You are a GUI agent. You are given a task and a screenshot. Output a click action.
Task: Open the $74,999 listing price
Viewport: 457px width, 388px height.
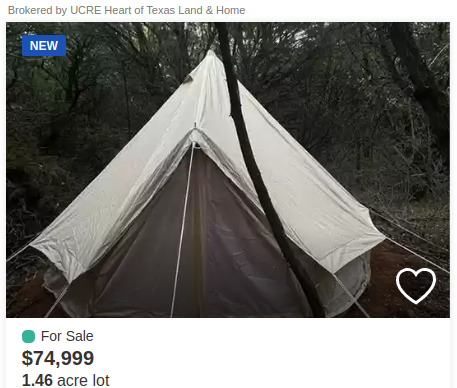[58, 358]
